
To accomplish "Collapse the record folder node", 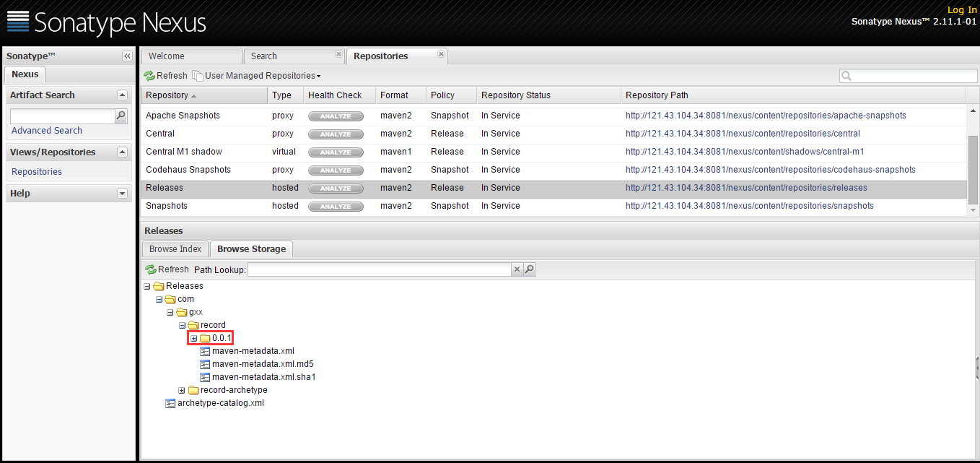I will coord(182,325).
